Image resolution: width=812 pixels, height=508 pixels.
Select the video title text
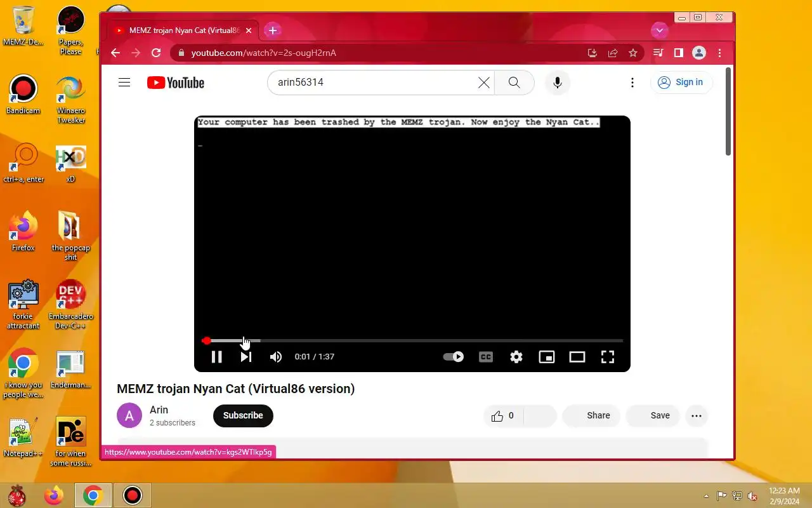pyautogui.click(x=236, y=389)
